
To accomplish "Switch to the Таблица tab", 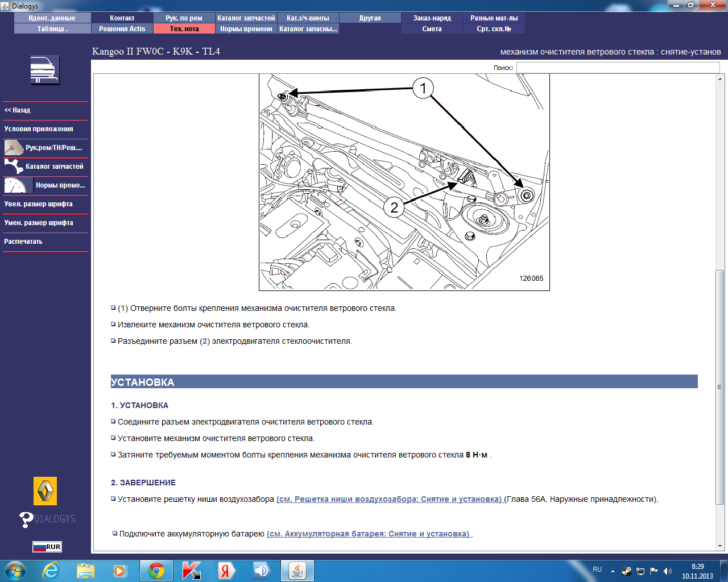I will coord(52,29).
